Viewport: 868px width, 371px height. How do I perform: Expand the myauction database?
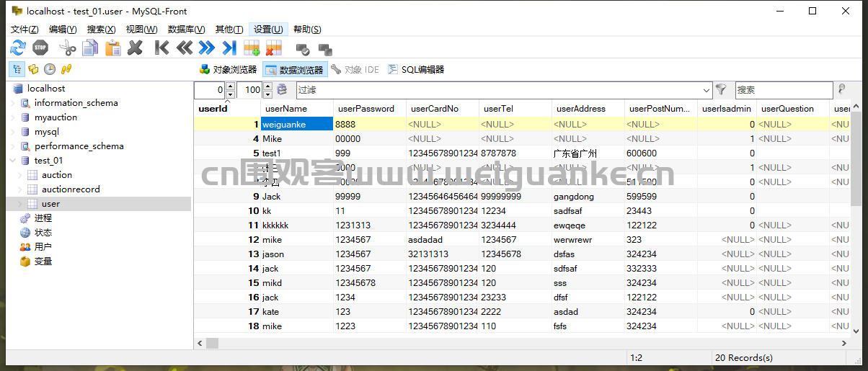[12, 117]
